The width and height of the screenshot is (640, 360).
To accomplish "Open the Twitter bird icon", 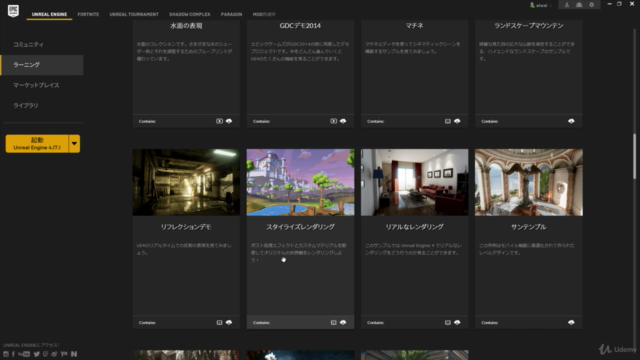I will click(x=37, y=354).
